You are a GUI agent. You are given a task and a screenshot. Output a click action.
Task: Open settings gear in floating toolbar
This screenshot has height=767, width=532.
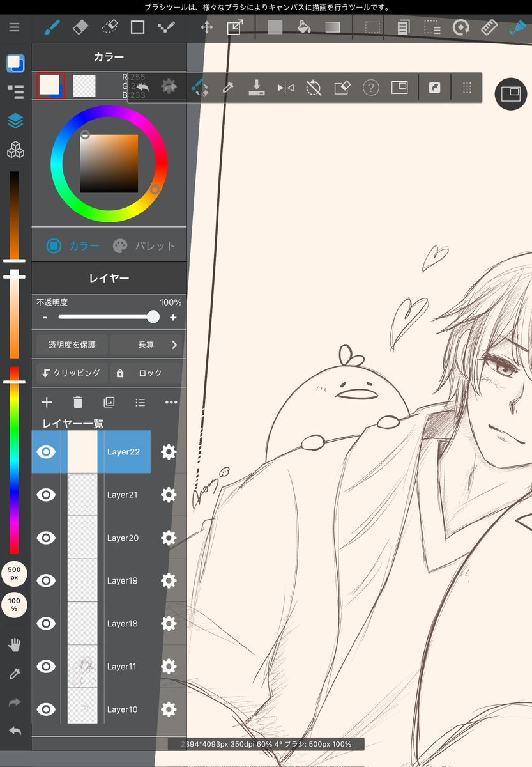169,86
